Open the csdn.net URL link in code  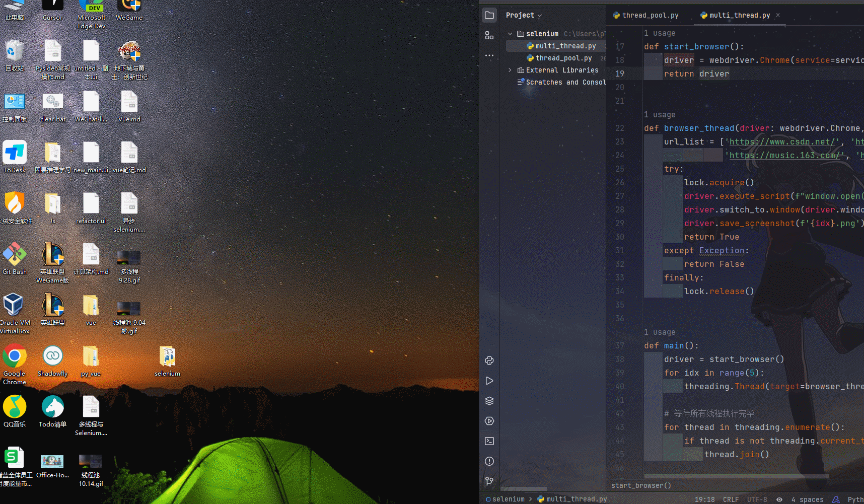pyautogui.click(x=782, y=142)
